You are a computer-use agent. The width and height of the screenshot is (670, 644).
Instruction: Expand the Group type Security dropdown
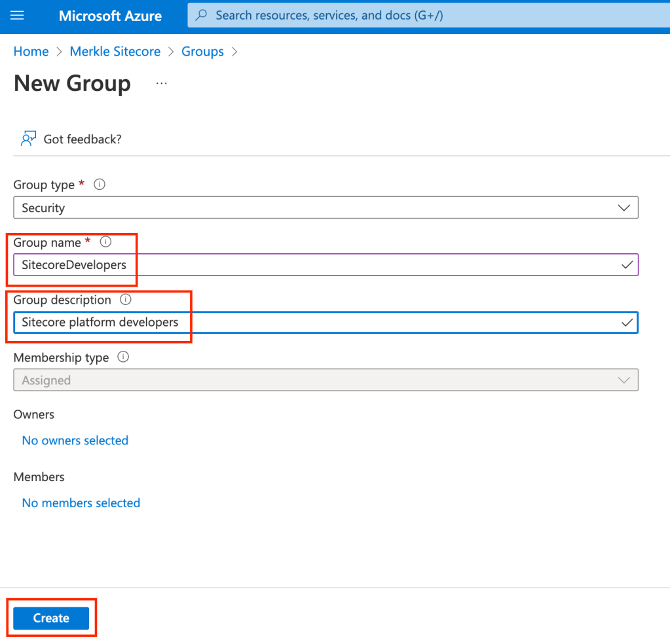[326, 207]
